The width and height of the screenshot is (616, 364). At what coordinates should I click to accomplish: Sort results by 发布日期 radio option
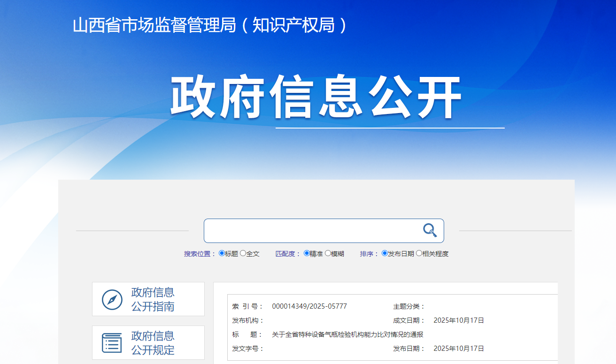(385, 253)
